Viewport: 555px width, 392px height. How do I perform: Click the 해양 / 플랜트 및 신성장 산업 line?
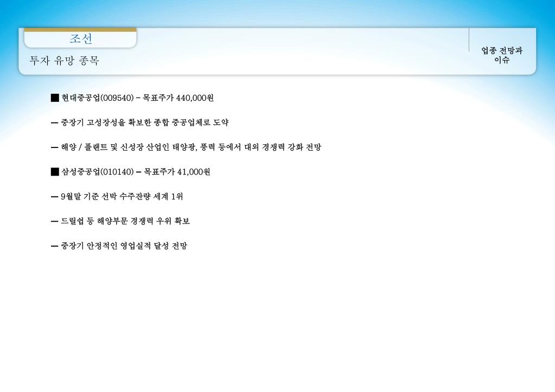tap(186, 147)
